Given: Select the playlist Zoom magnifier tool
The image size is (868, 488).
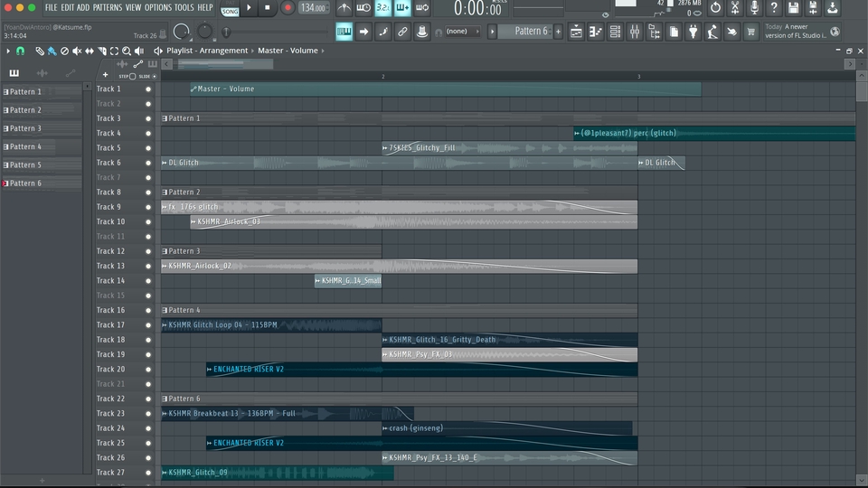Looking at the screenshot, I should (x=127, y=51).
